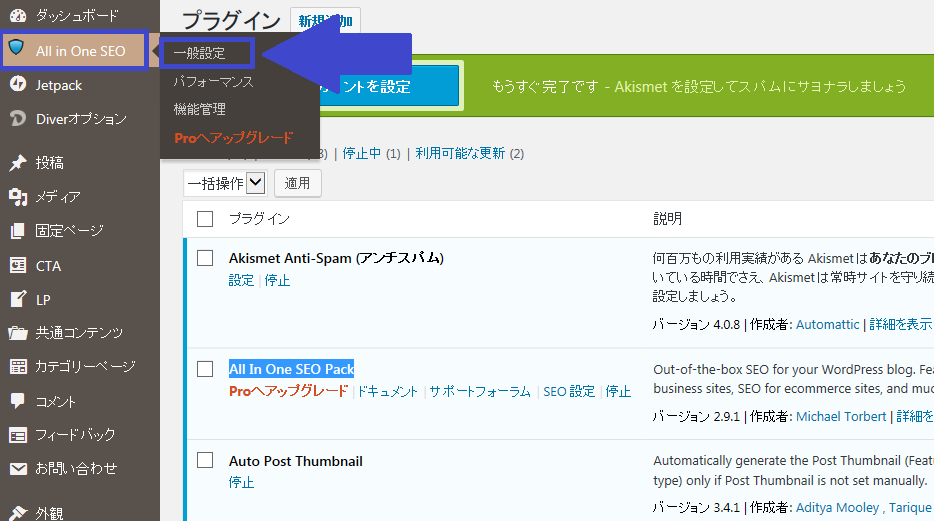This screenshot has height=521, width=934.
Task: Click the お問い合わせ envelope icon
Action: click(x=17, y=468)
